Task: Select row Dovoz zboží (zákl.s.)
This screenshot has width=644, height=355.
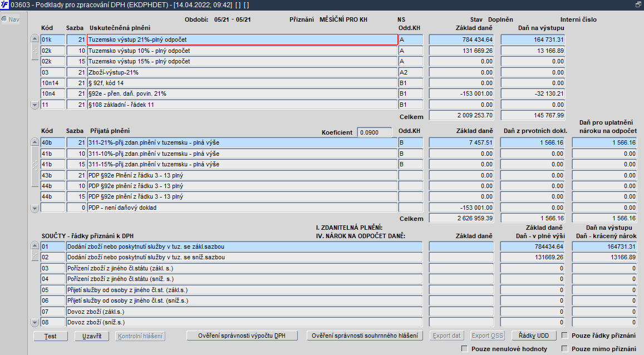Action: pyautogui.click(x=244, y=312)
